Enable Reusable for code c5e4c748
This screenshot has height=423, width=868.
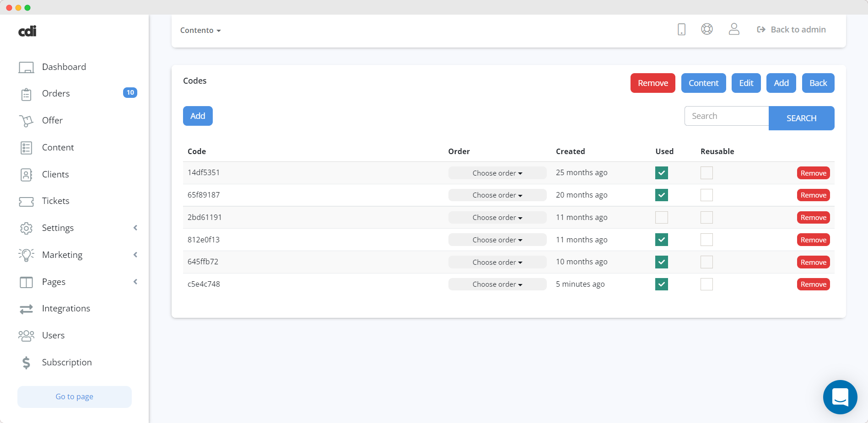click(706, 284)
